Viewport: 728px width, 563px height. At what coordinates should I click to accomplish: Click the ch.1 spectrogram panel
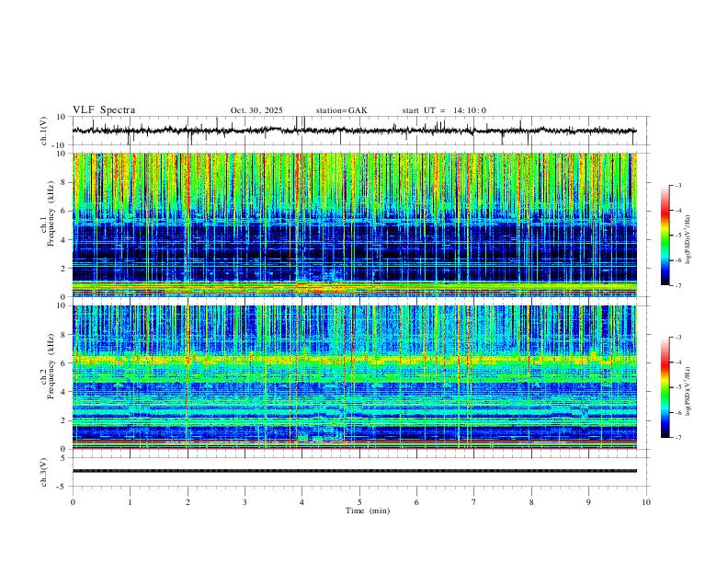354,224
